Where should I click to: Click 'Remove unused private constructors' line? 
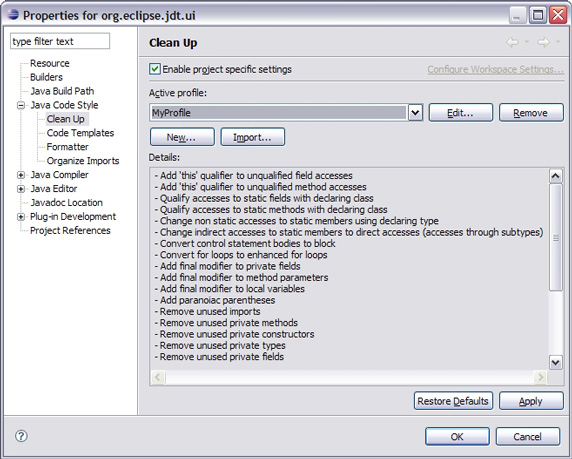coord(234,334)
